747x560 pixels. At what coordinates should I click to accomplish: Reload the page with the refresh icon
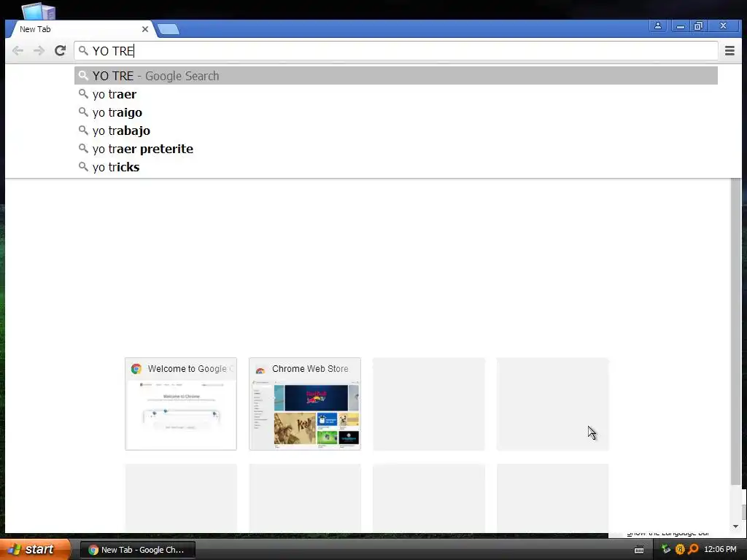[60, 50]
